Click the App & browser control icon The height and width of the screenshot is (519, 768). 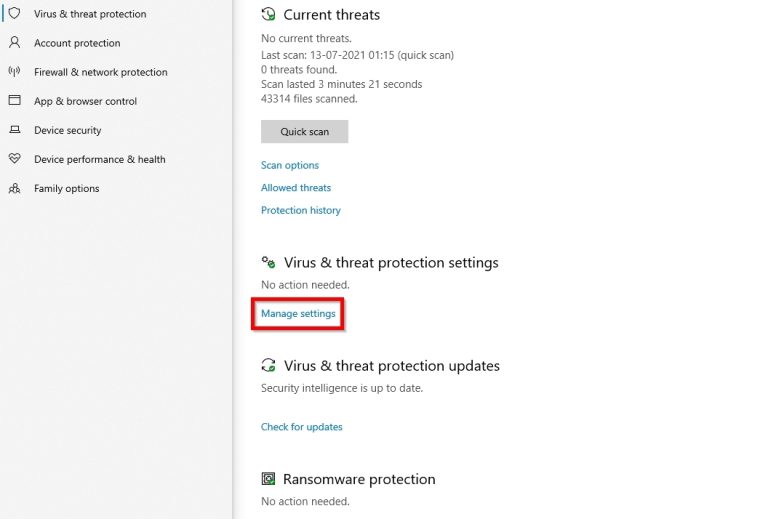(x=14, y=101)
